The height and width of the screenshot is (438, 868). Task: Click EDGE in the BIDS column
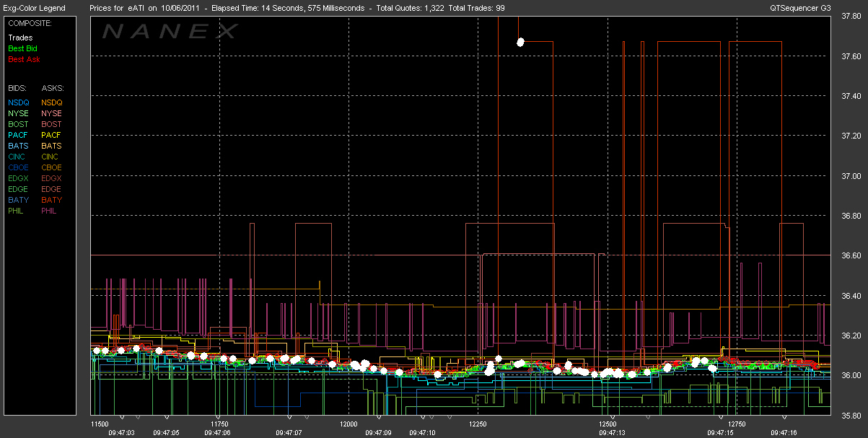click(x=18, y=189)
